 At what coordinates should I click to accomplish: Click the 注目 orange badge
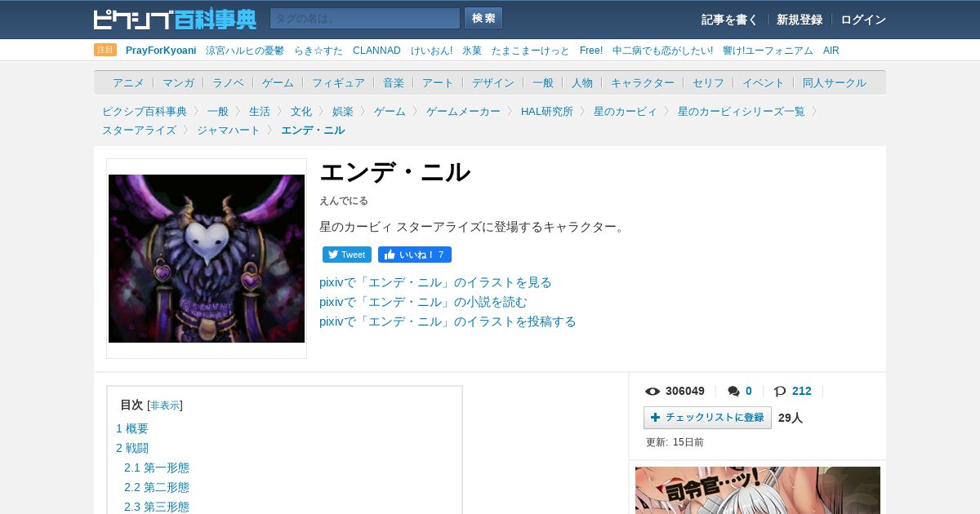[x=105, y=50]
